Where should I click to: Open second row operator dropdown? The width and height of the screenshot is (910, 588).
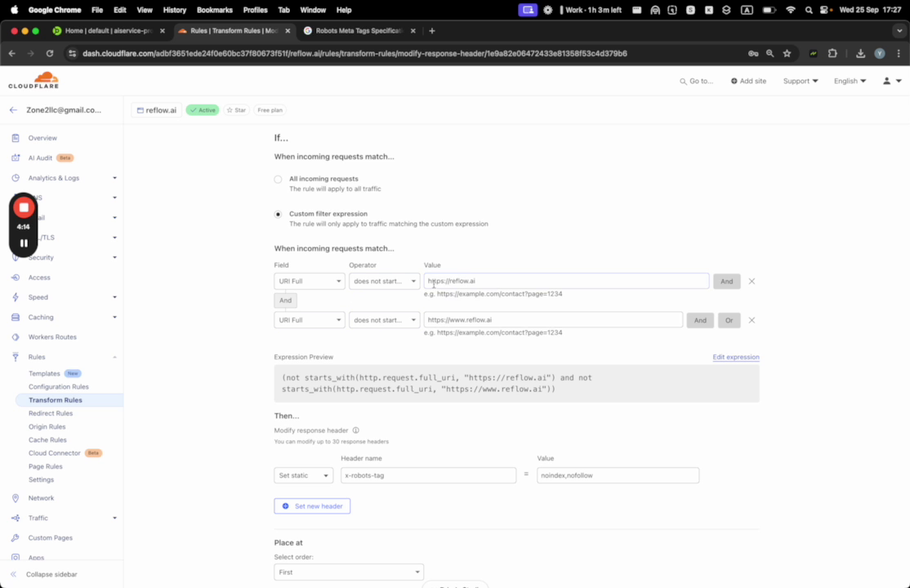(x=384, y=320)
